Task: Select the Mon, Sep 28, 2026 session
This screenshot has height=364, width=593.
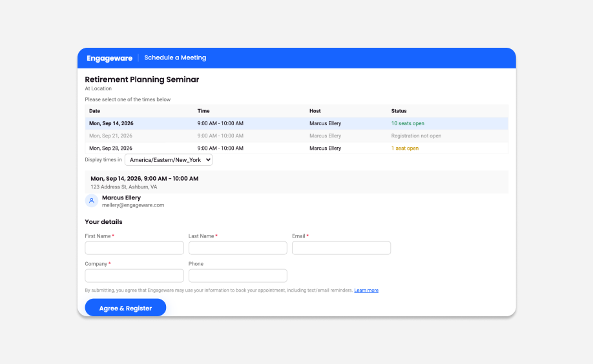Action: pos(296,148)
